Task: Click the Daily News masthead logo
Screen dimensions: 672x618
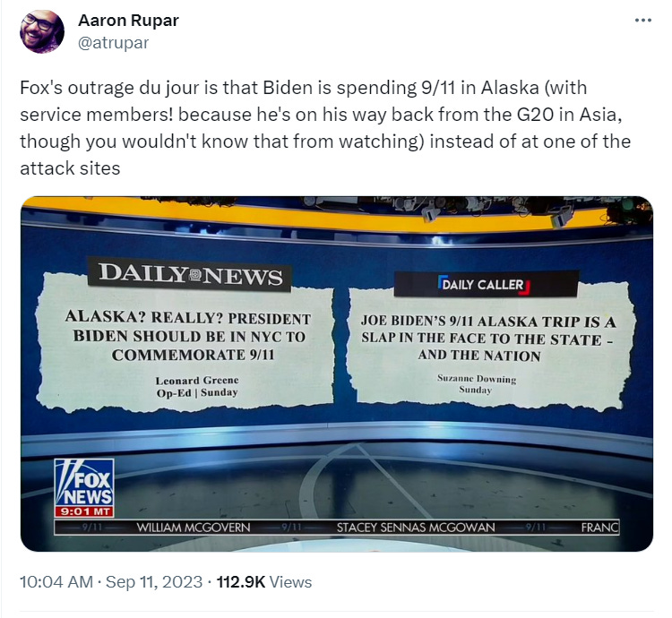Action: [190, 274]
